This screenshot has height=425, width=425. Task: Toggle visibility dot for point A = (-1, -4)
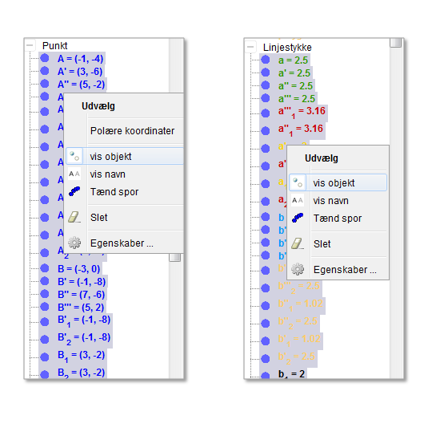(45, 58)
